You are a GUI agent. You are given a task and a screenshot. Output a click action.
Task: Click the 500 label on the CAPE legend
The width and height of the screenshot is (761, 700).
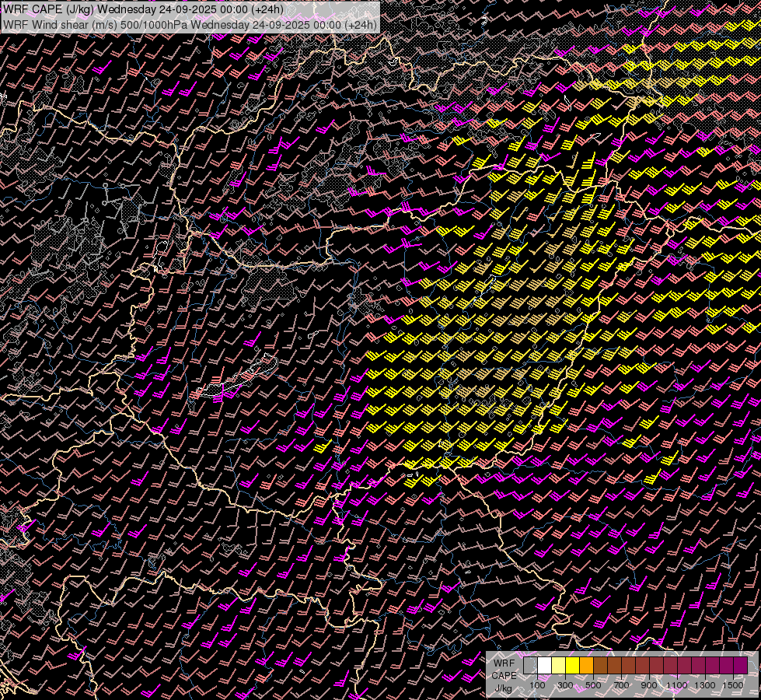pyautogui.click(x=593, y=685)
